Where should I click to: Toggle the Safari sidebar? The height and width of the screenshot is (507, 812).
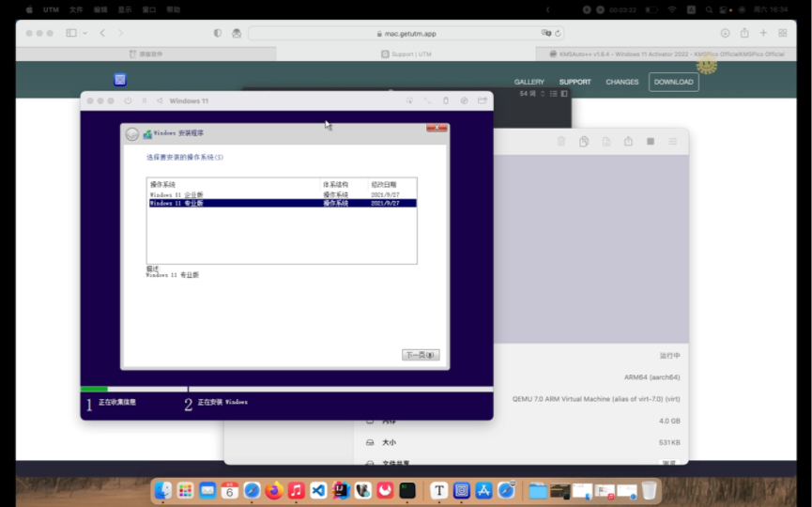point(71,33)
